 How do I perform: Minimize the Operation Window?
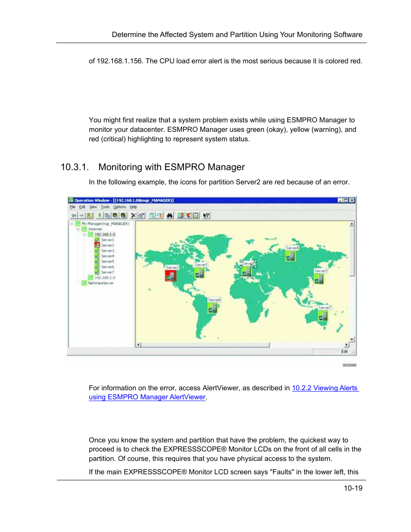click(x=340, y=200)
